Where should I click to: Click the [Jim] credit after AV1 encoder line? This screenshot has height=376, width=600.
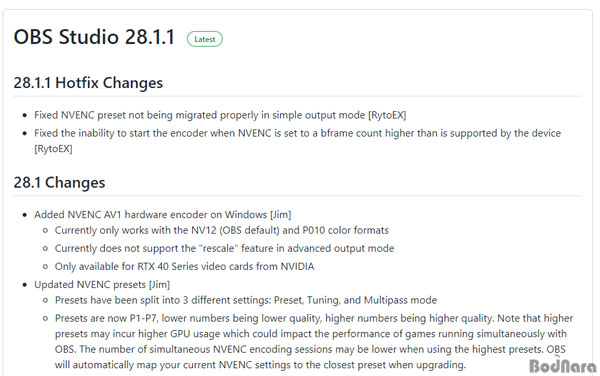click(x=281, y=215)
